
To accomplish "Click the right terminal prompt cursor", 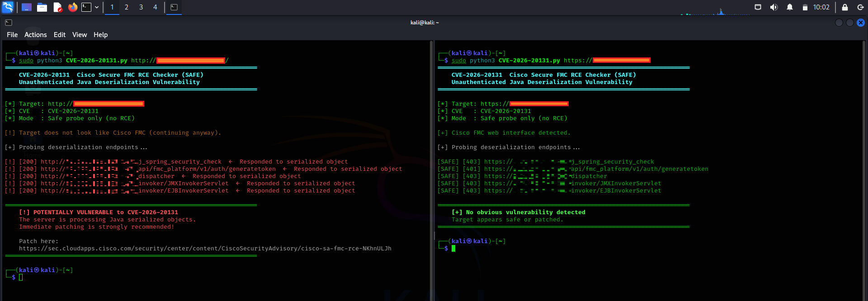I will (453, 249).
